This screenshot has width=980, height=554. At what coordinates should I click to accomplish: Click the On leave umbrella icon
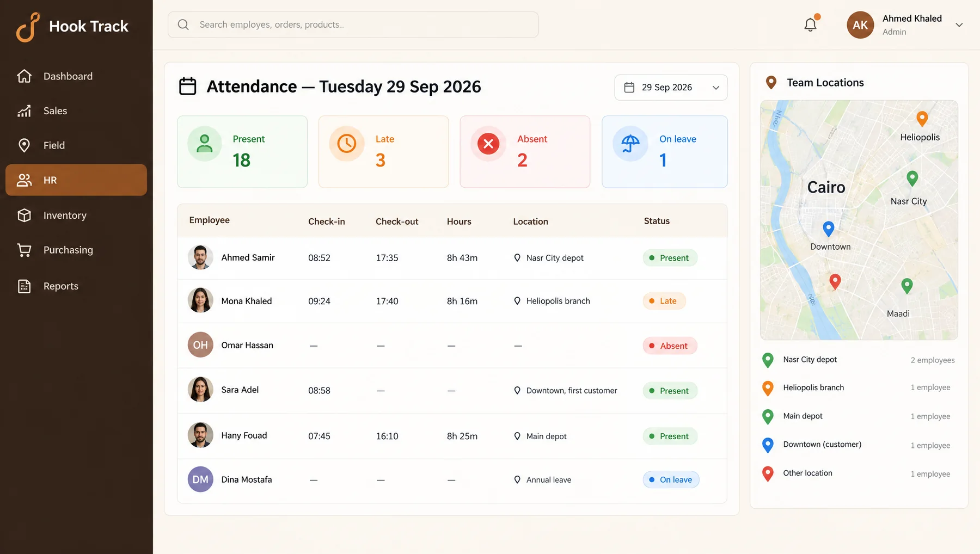click(630, 144)
